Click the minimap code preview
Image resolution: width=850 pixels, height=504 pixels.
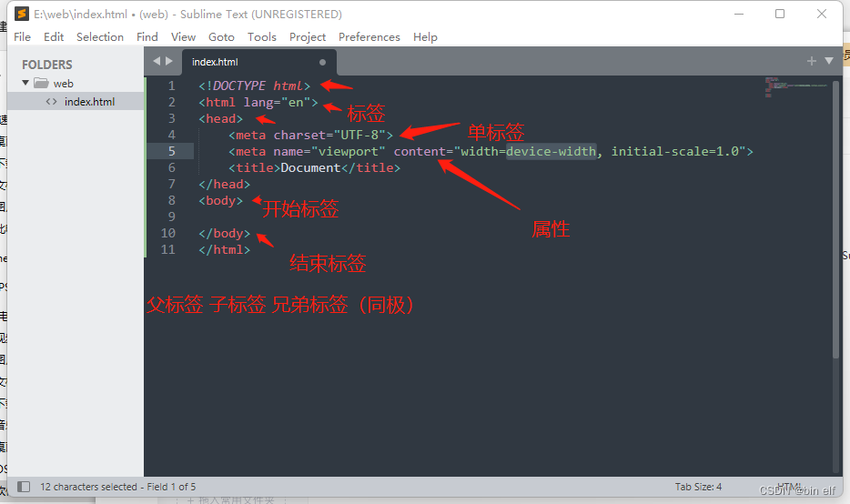click(x=795, y=86)
